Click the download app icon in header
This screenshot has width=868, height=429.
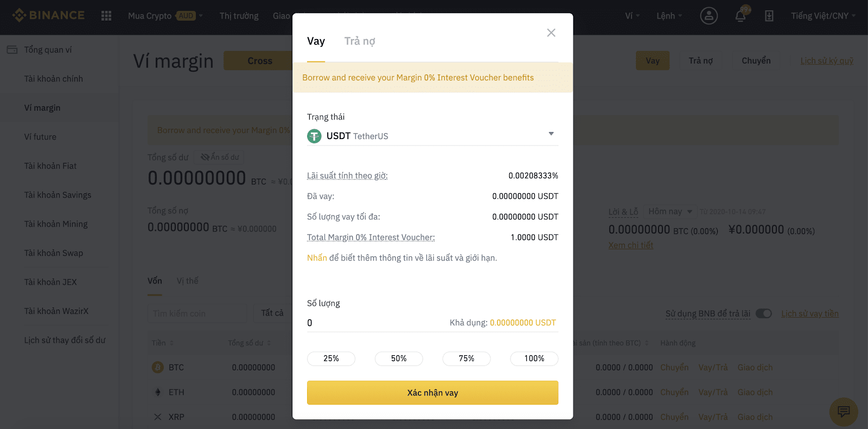[x=769, y=16]
